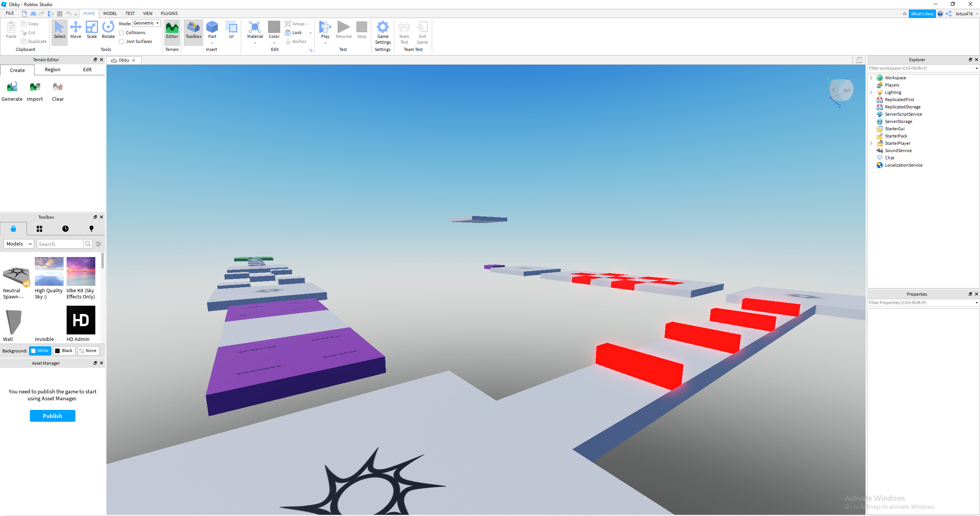Enable the Collisions checkbox

click(x=121, y=33)
